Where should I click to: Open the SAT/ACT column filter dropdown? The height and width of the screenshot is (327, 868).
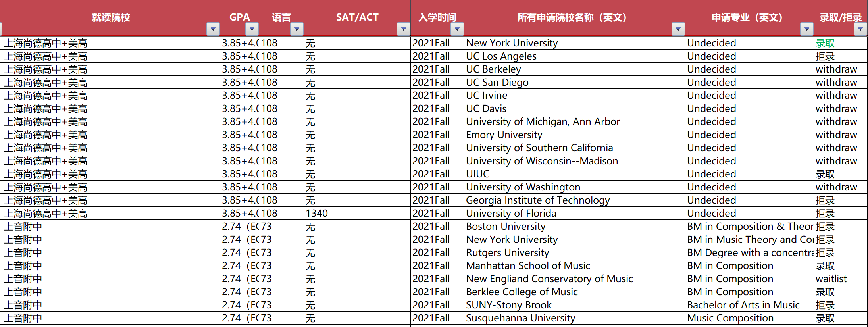pos(404,29)
